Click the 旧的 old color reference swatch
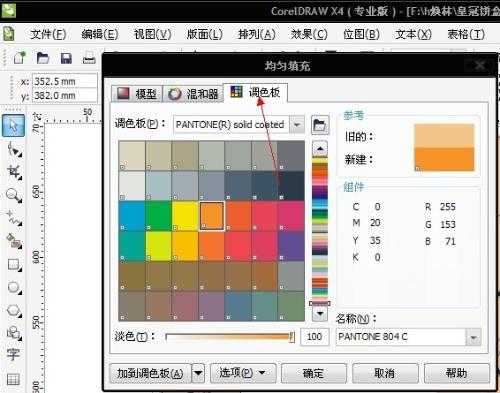 [x=444, y=136]
